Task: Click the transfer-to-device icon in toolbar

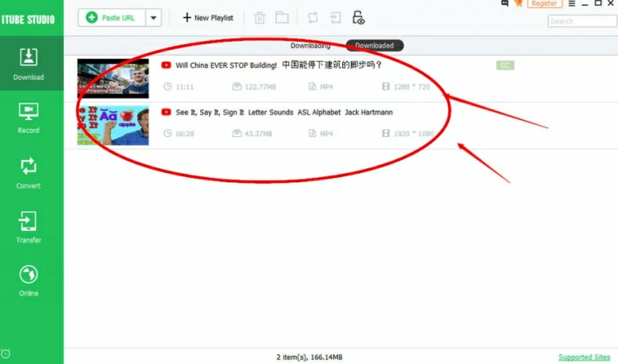Action: click(335, 18)
